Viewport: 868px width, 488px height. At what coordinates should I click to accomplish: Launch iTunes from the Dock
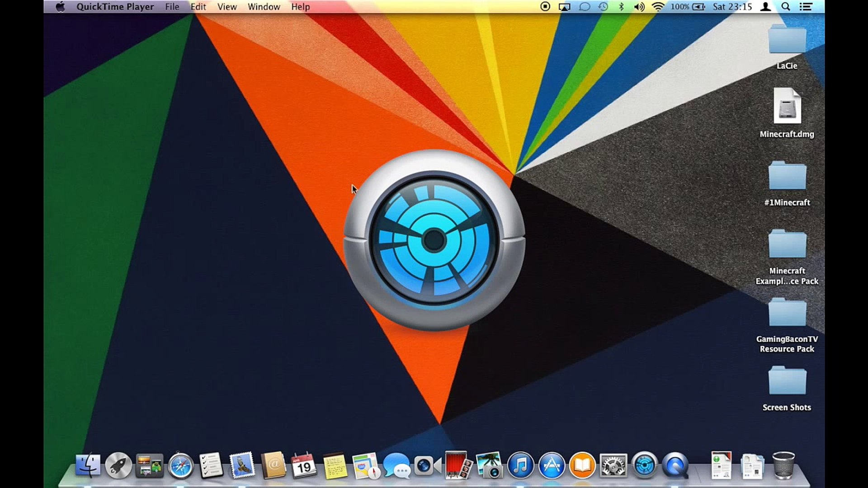point(520,465)
